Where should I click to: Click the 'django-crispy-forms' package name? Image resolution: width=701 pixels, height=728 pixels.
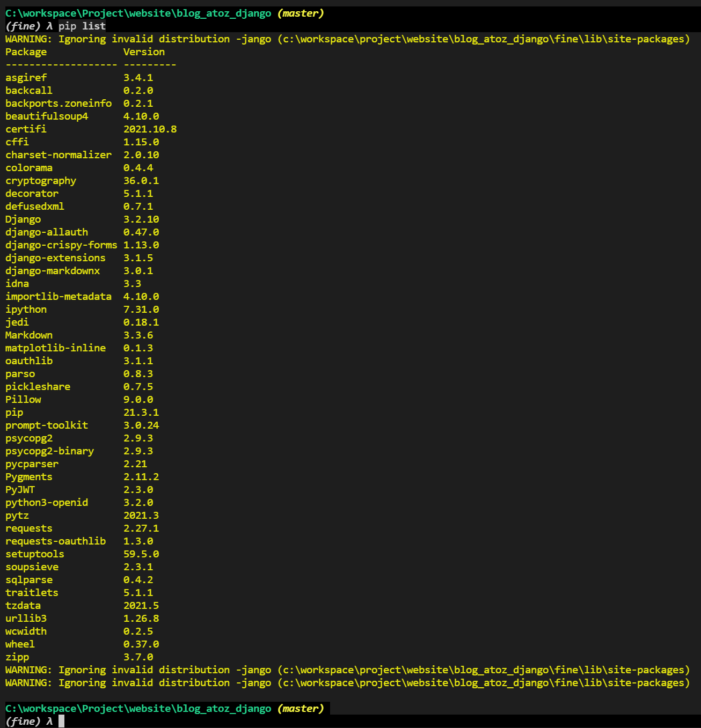61,245
